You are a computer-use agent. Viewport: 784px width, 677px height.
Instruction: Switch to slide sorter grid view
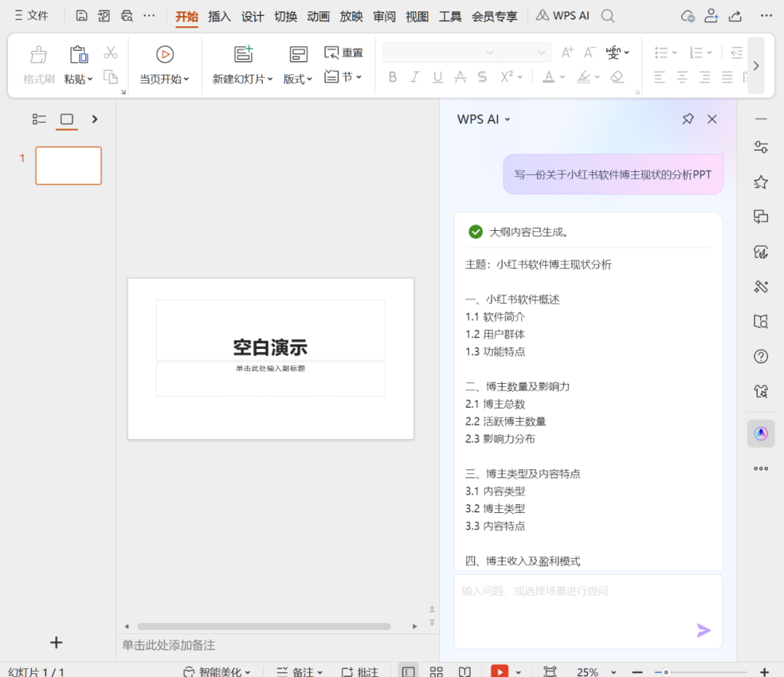pyautogui.click(x=436, y=672)
